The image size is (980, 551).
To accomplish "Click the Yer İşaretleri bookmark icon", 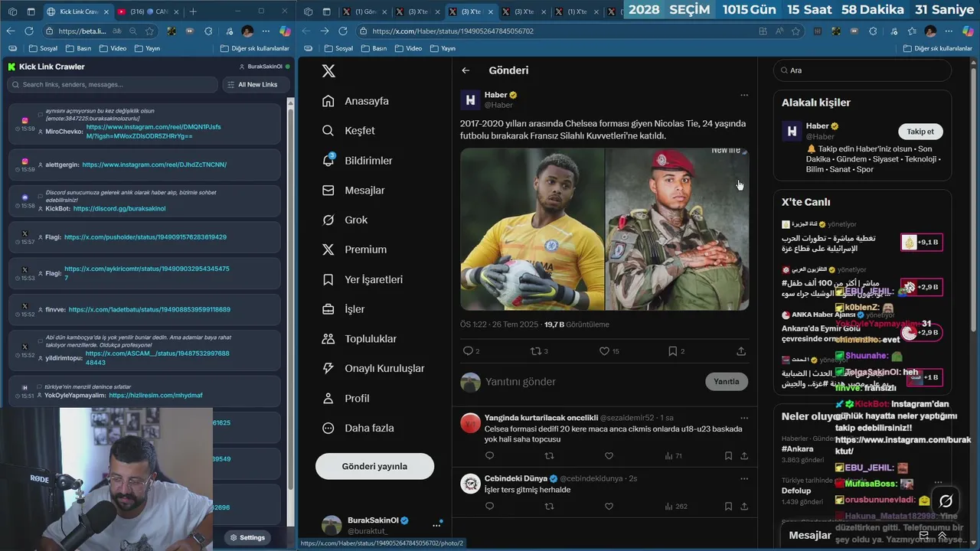I will pos(328,279).
